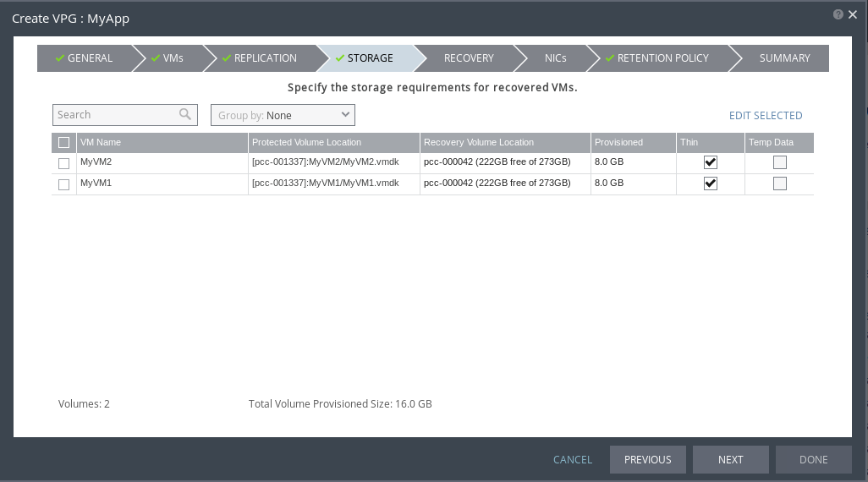
Task: Enable Temp Data for MyVM1
Action: [x=780, y=183]
